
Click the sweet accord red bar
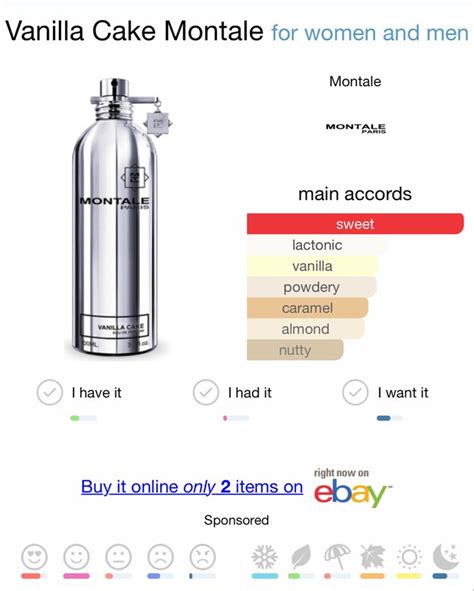click(x=355, y=224)
